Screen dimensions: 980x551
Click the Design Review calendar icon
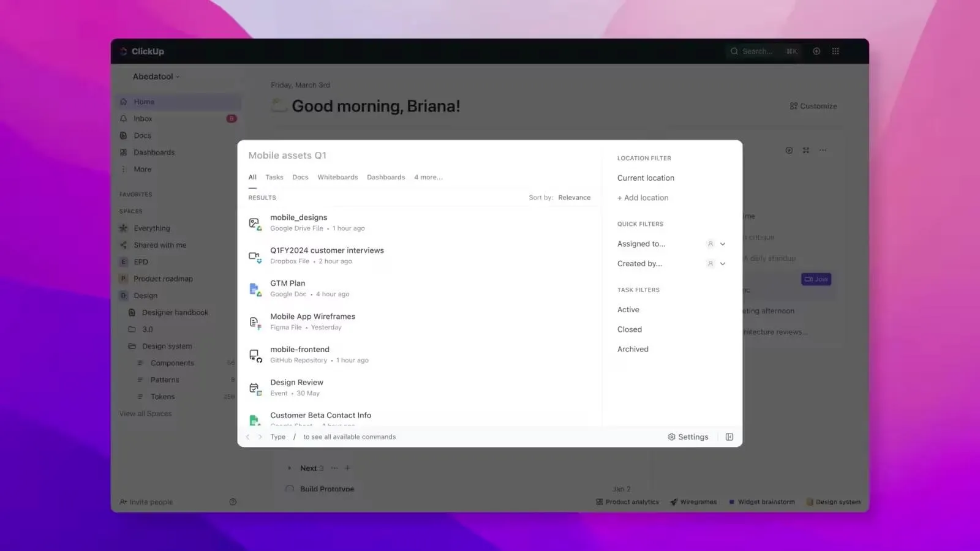tap(255, 389)
